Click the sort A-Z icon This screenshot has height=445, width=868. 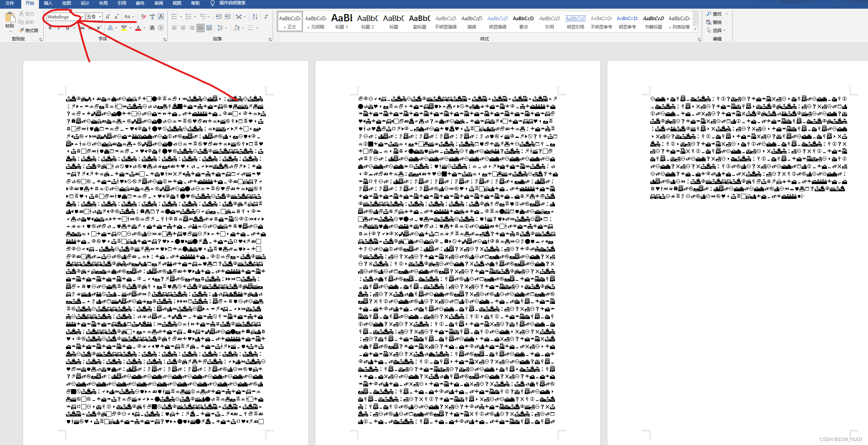pyautogui.click(x=255, y=17)
